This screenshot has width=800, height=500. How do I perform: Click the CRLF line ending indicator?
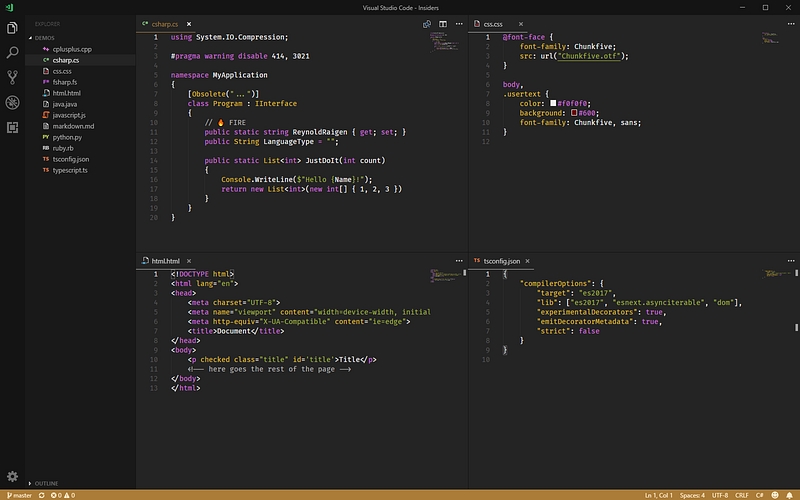tap(741, 495)
